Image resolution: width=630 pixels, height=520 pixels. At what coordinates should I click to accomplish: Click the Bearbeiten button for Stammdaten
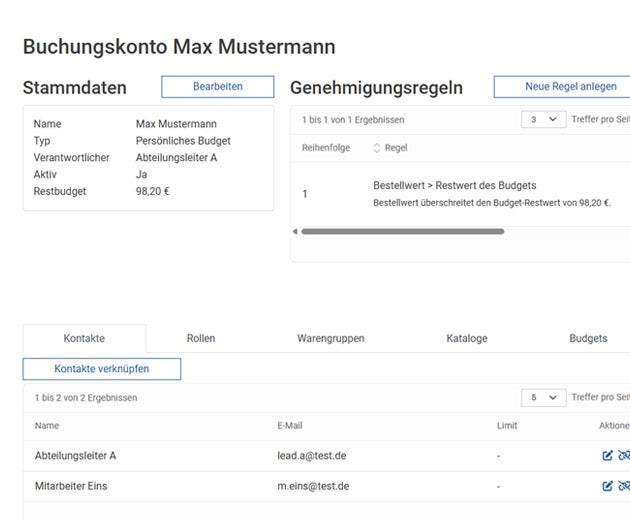tap(217, 87)
